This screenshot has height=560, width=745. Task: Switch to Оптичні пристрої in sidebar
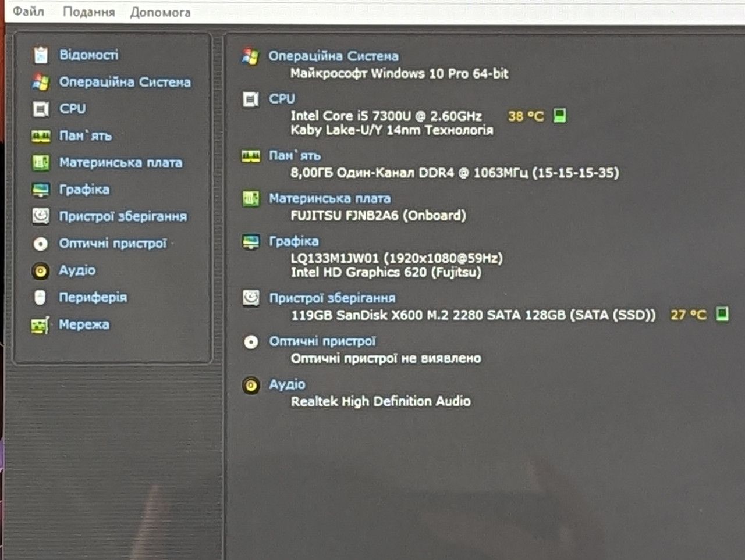[112, 243]
